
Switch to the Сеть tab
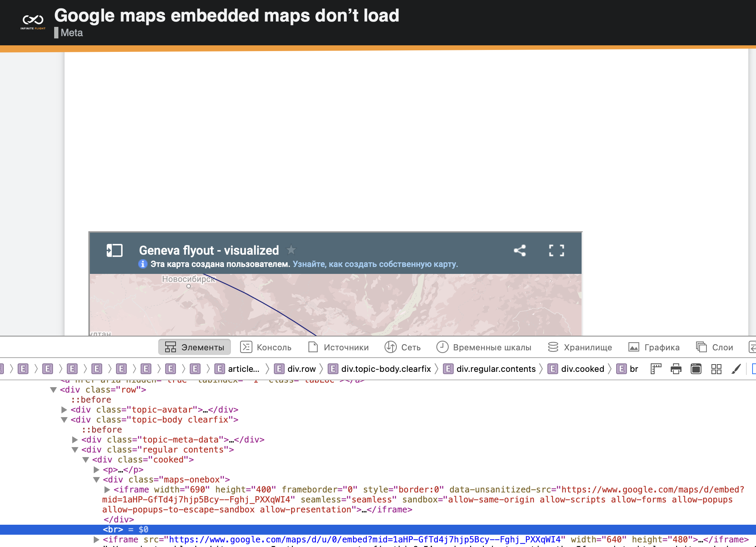(403, 347)
